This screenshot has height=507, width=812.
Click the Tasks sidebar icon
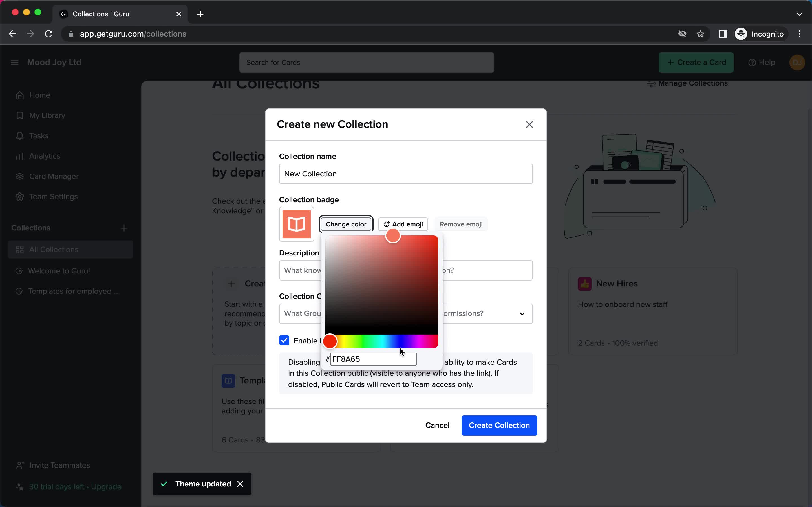click(x=20, y=135)
